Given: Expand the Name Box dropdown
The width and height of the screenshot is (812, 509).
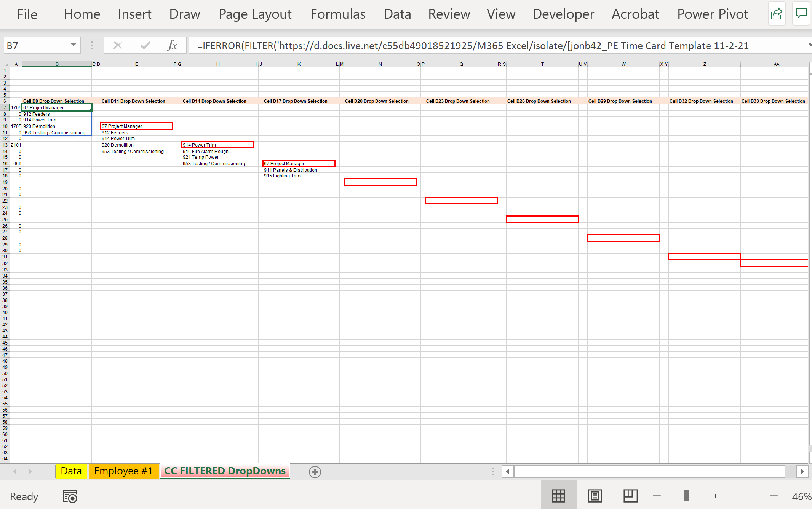Looking at the screenshot, I should [73, 45].
